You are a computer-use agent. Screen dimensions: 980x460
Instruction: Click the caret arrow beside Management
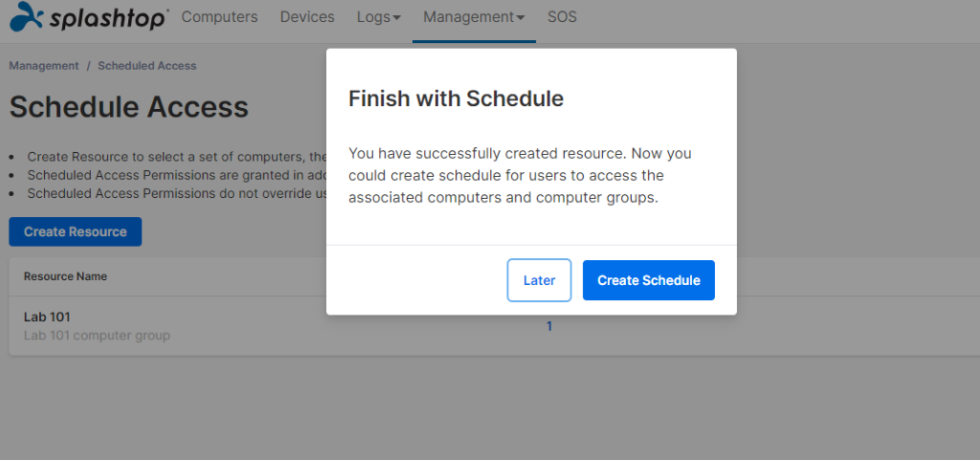click(x=520, y=18)
